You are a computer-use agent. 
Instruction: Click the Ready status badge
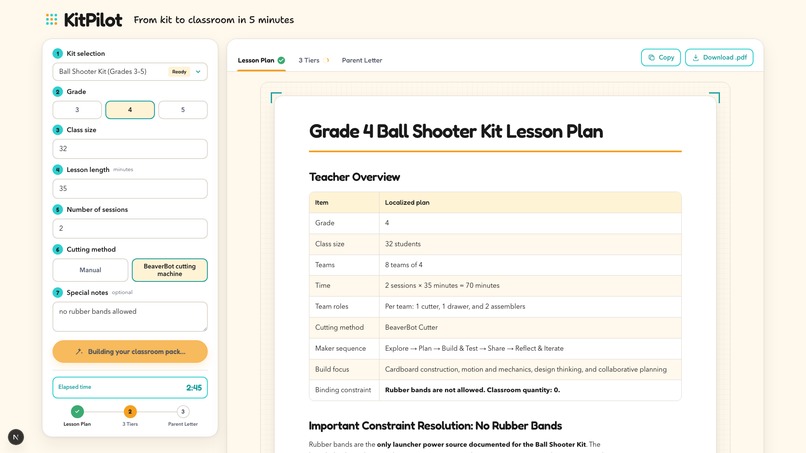tap(179, 71)
